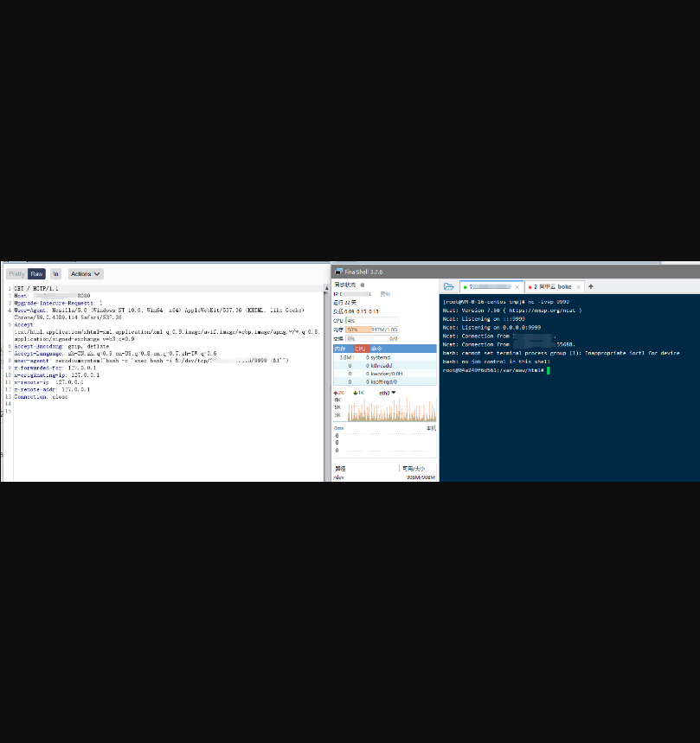Viewport: 700px width, 743px height.
Task: Switch to Raw view in request editor
Action: [x=37, y=273]
